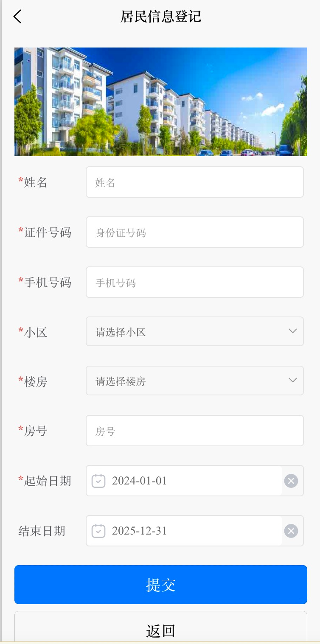Open the 请选择楼房 dropdown
Image resolution: width=320 pixels, height=644 pixels.
pyautogui.click(x=187, y=381)
